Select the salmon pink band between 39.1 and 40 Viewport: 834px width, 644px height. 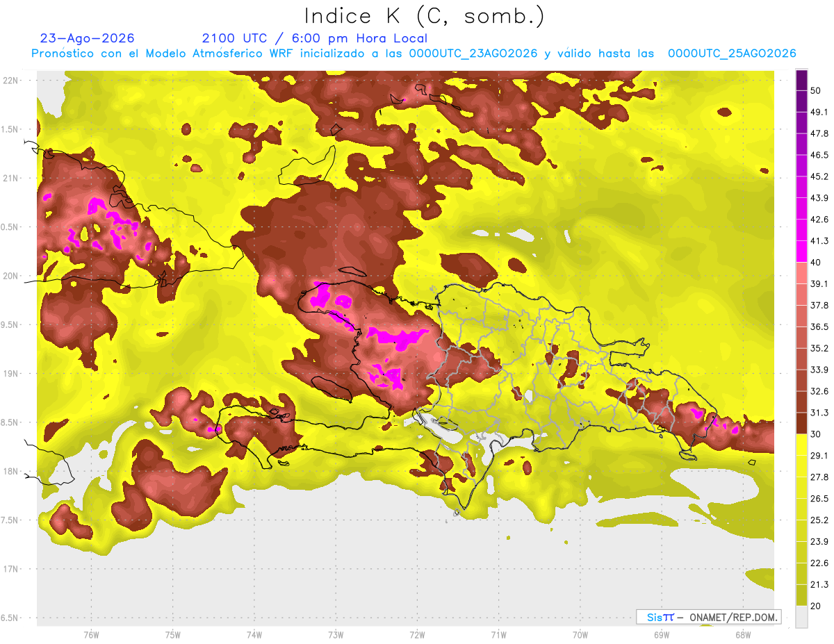(x=801, y=273)
